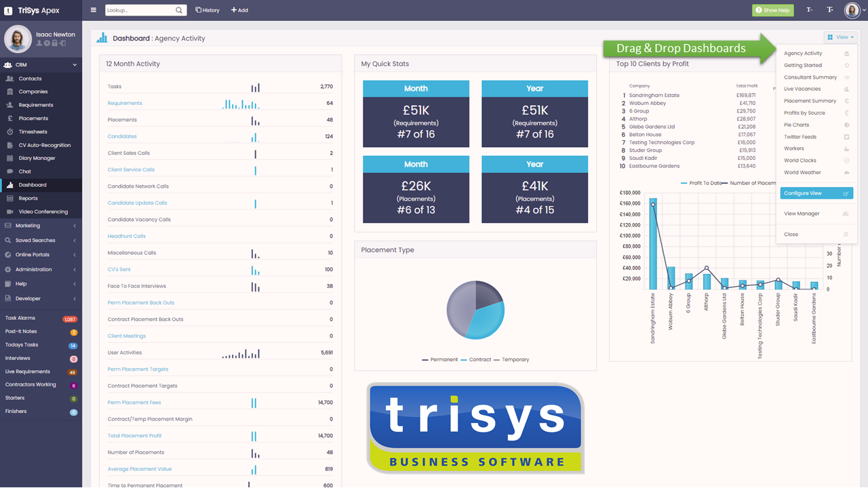This screenshot has height=488, width=868.
Task: Click the question mark icon under Isaac Newton
Action: coord(47,43)
